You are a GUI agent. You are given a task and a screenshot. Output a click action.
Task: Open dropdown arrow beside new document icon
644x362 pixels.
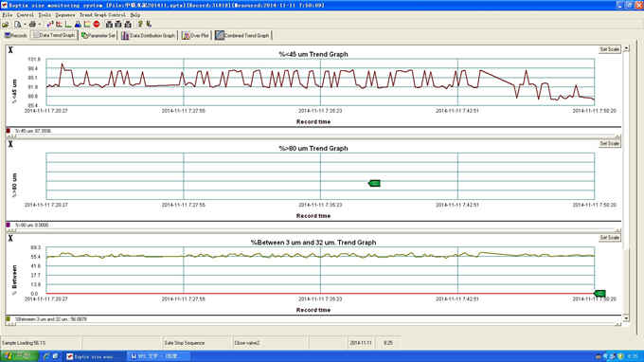[25, 25]
